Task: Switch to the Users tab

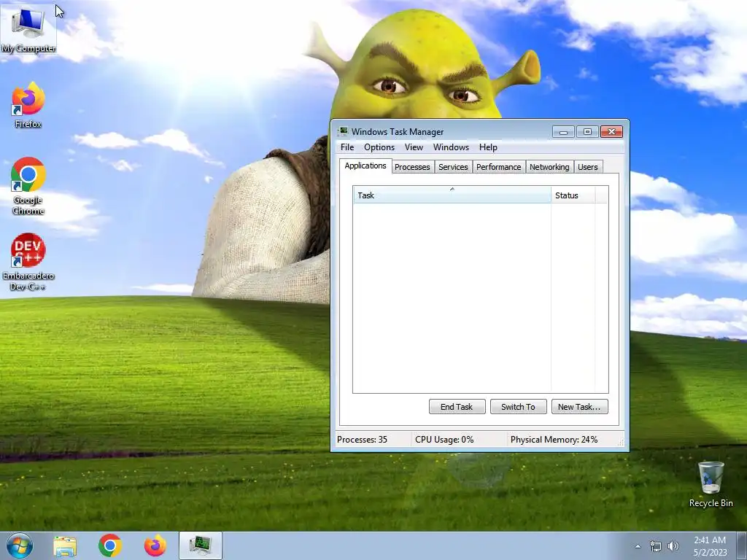Action: tap(588, 167)
